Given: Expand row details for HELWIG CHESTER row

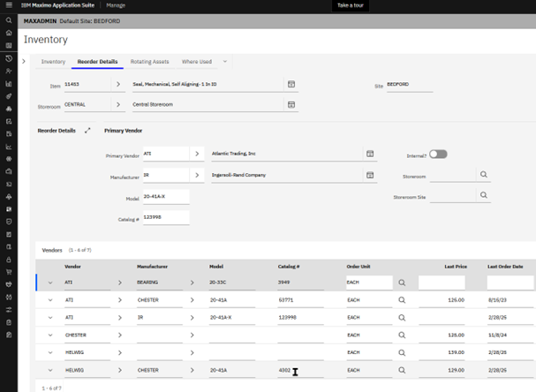Looking at the screenshot, I should (x=50, y=370).
